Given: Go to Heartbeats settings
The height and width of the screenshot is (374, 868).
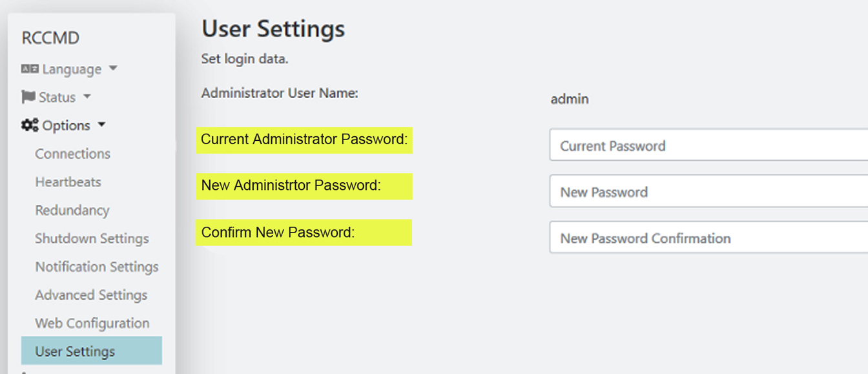Looking at the screenshot, I should pyautogui.click(x=68, y=182).
